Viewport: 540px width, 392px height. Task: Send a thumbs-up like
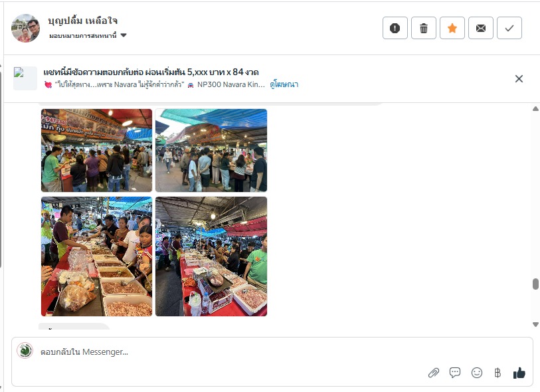point(519,373)
